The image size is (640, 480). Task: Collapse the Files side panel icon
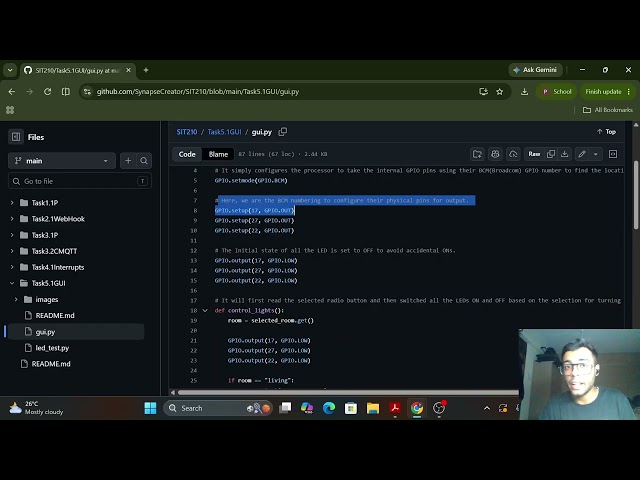point(16,137)
